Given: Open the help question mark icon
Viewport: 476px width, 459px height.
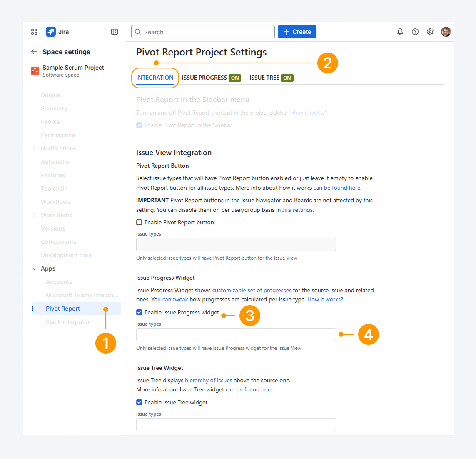Looking at the screenshot, I should coord(415,32).
